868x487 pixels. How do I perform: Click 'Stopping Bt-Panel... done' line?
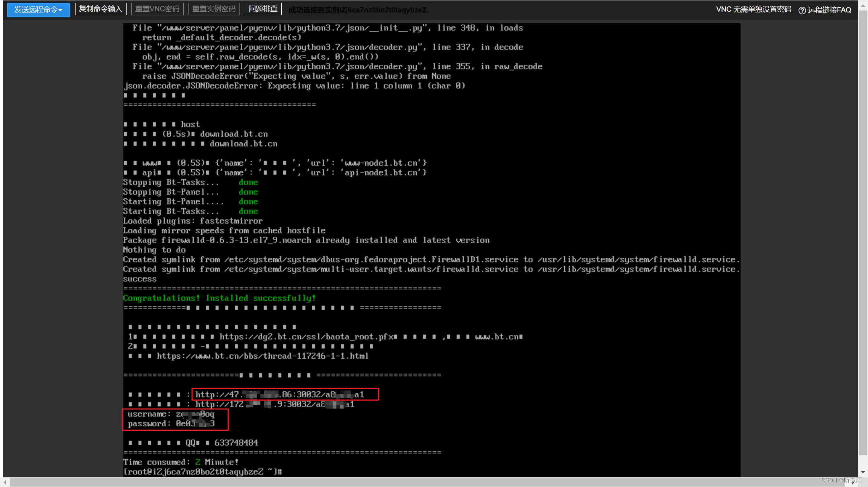(x=190, y=192)
